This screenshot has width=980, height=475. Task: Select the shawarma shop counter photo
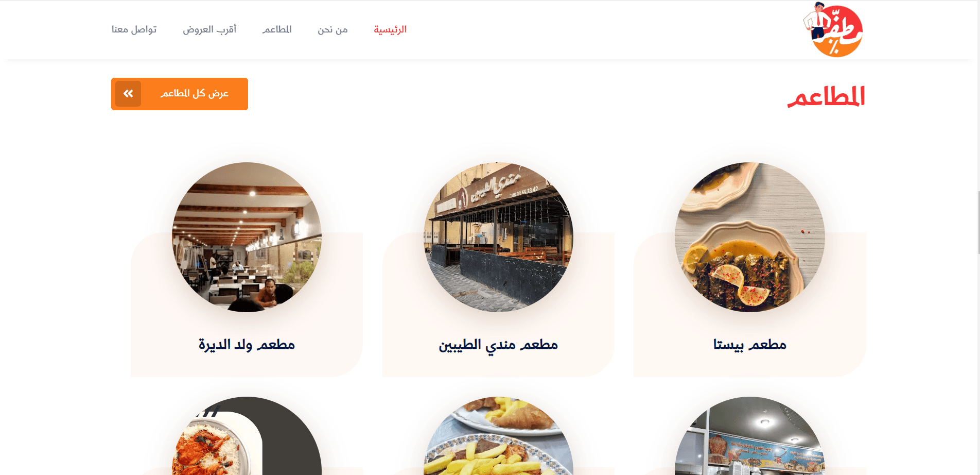coord(749,436)
